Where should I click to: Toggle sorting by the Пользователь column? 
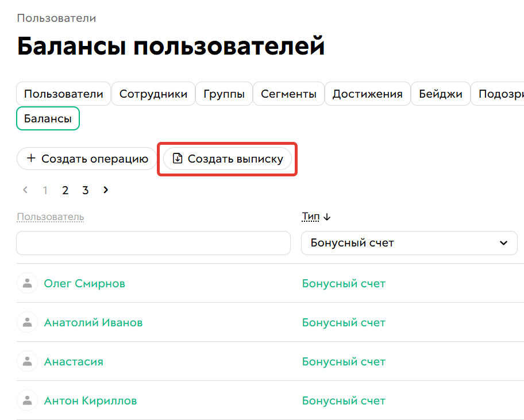(x=50, y=217)
